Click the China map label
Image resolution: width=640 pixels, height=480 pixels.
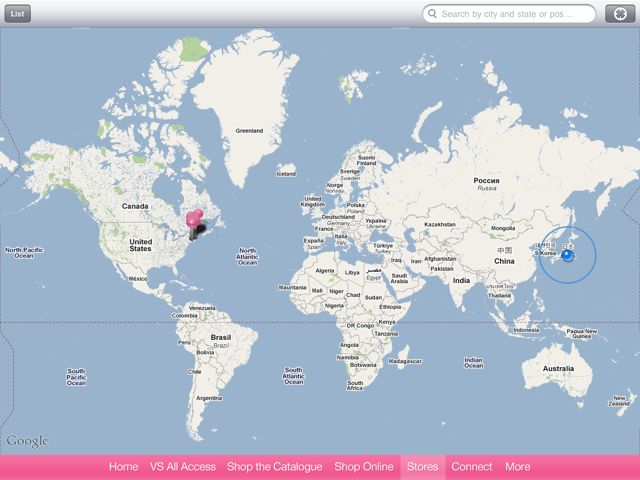(504, 261)
